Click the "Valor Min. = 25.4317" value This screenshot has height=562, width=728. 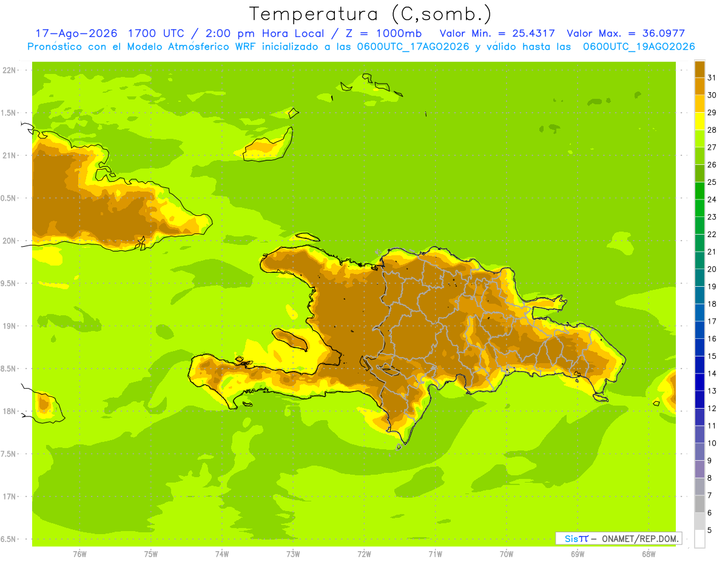coord(497,33)
